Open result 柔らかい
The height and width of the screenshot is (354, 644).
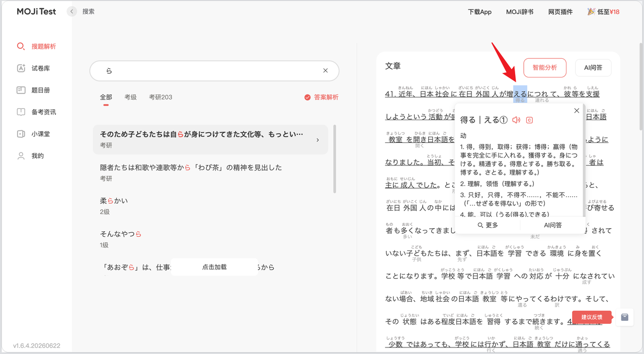pyautogui.click(x=210, y=206)
